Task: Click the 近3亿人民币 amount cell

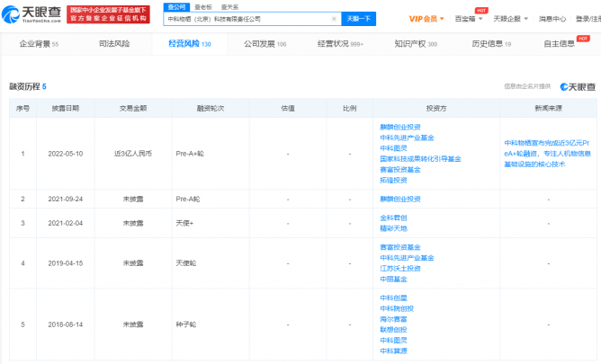Action: click(133, 154)
